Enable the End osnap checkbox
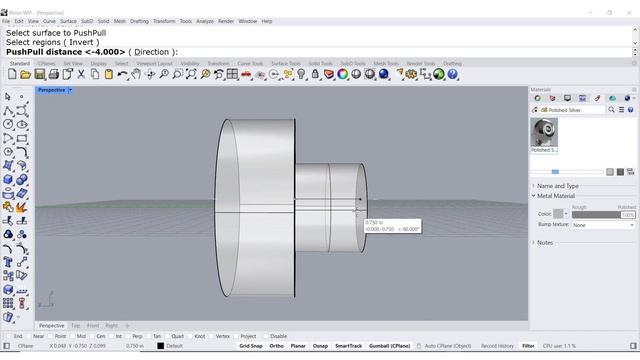640x360 pixels. point(9,336)
